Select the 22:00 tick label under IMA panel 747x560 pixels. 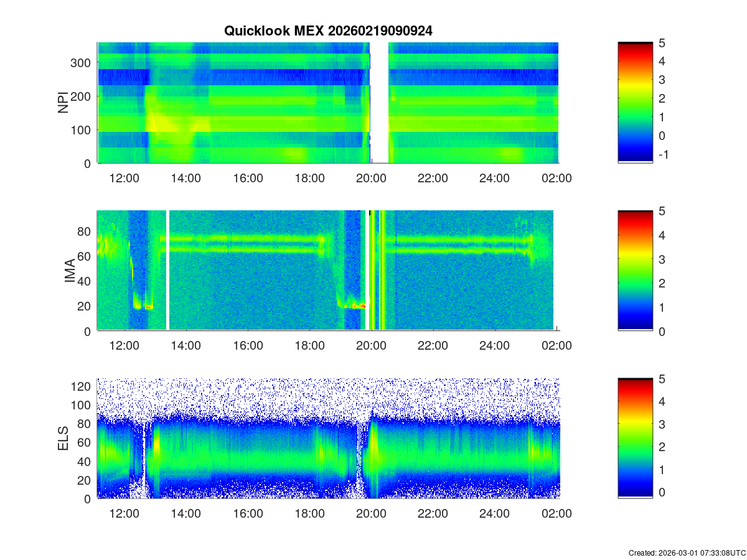click(433, 346)
